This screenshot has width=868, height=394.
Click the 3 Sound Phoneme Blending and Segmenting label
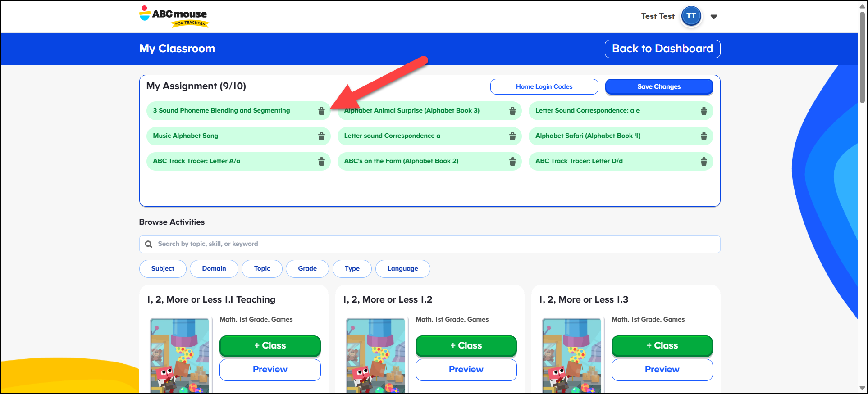pos(221,110)
